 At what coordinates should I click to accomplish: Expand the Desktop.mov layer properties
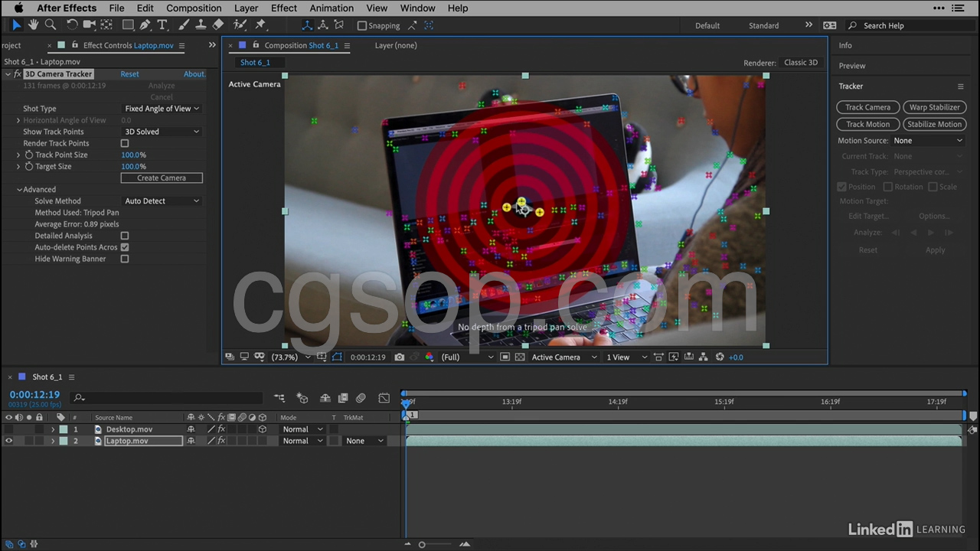coord(53,429)
